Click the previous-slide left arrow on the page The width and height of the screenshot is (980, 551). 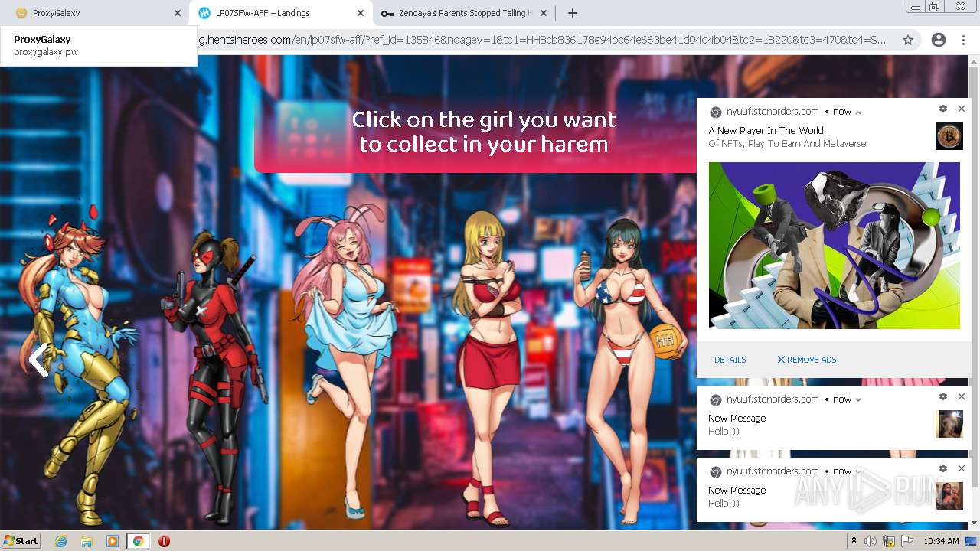38,360
